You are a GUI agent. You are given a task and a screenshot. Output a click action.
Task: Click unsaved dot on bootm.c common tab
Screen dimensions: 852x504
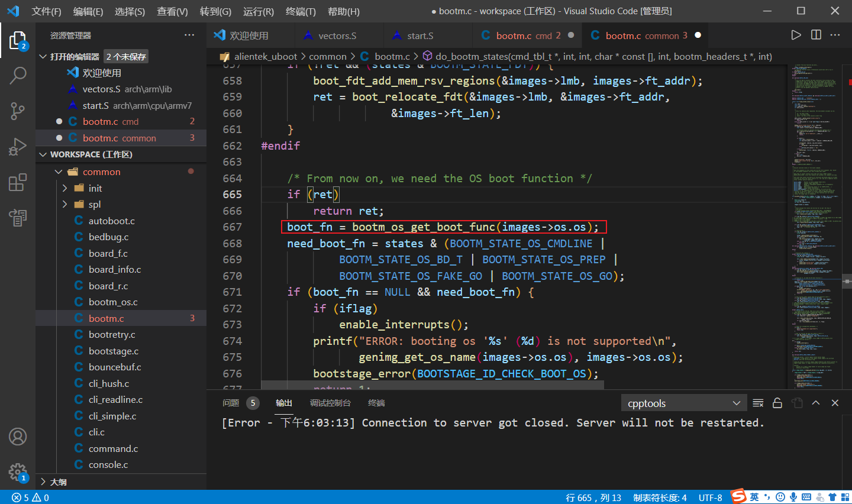tap(698, 35)
